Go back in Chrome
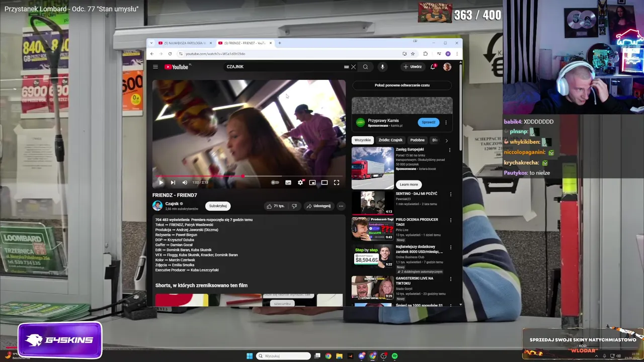 click(151, 54)
